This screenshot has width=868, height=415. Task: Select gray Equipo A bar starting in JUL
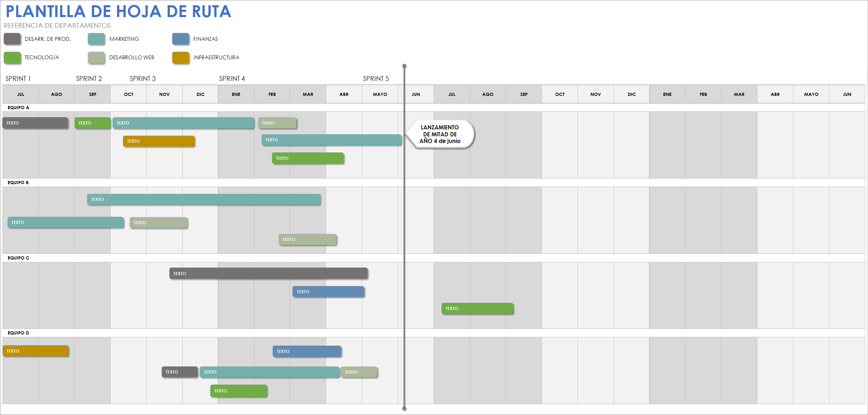coord(35,123)
